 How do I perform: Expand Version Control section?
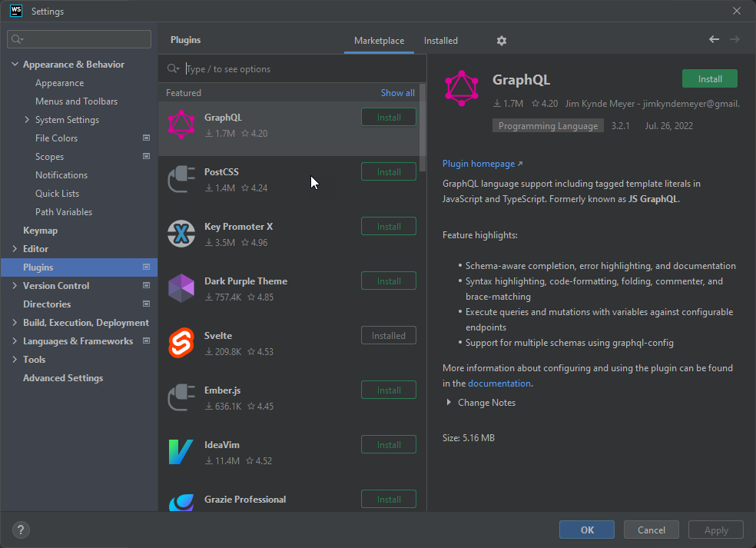[x=15, y=286]
